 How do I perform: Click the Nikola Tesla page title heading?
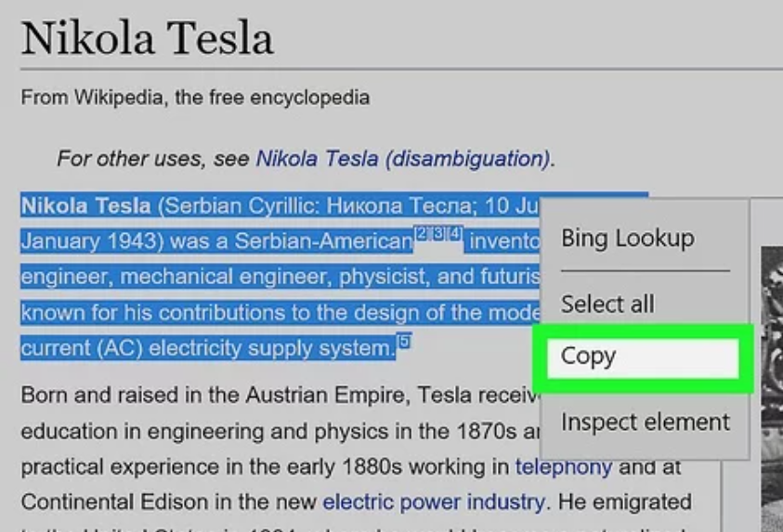[147, 39]
